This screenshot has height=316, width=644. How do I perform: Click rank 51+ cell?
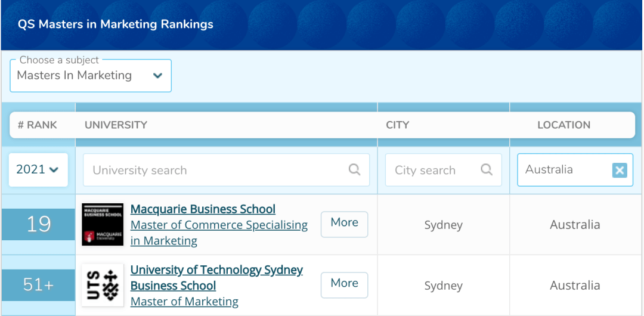click(38, 285)
